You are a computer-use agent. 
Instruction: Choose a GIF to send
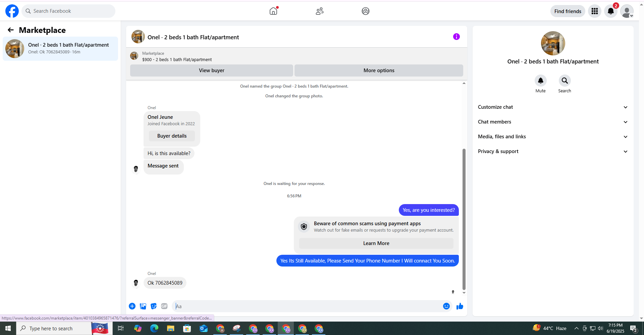click(164, 306)
